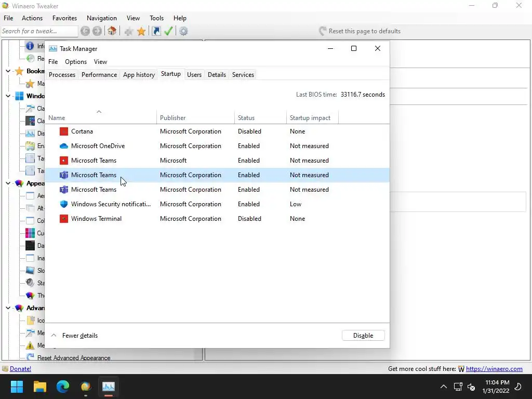This screenshot has height=399, width=532.
Task: Click the create shortcut toolbar icon
Action: point(156,31)
